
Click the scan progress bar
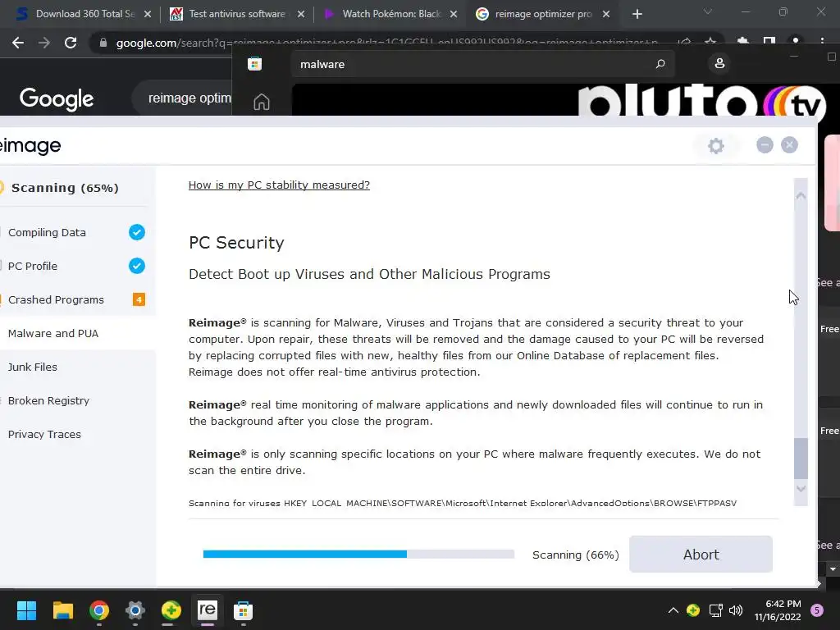point(358,554)
